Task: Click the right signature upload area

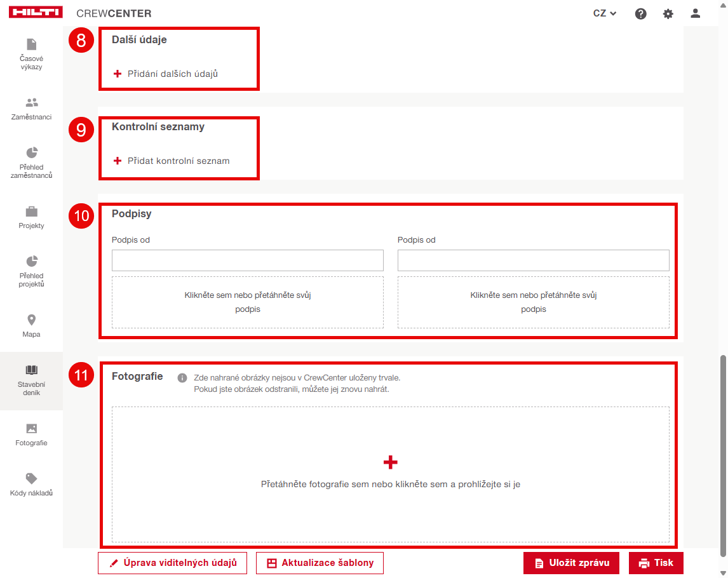Action: click(x=533, y=302)
